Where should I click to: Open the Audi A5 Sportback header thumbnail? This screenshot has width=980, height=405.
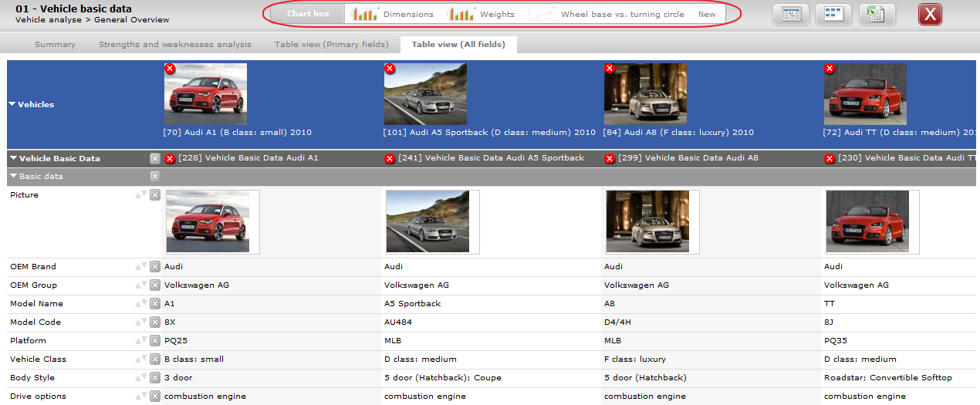pos(425,94)
